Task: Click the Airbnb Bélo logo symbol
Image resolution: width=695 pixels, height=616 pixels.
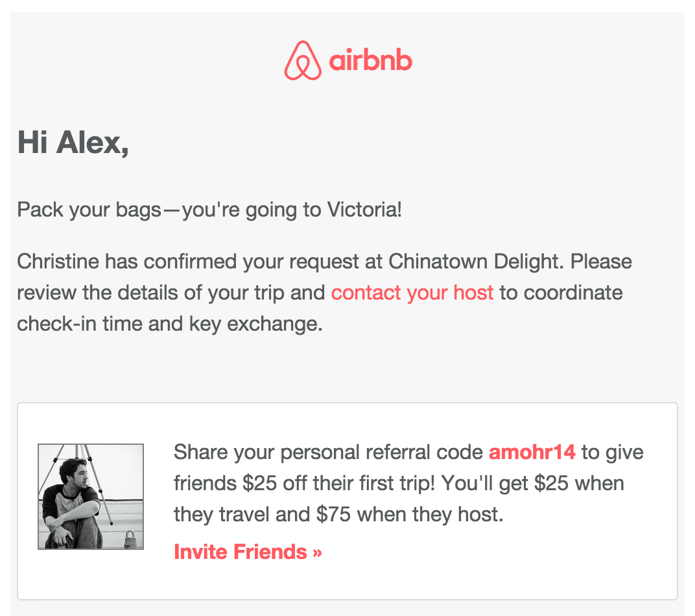Action: coord(303,61)
